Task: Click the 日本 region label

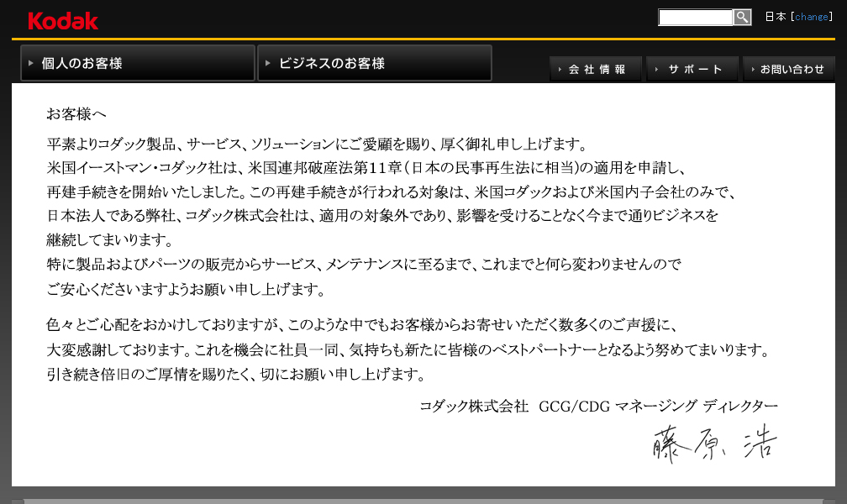Action: pyautogui.click(x=775, y=17)
